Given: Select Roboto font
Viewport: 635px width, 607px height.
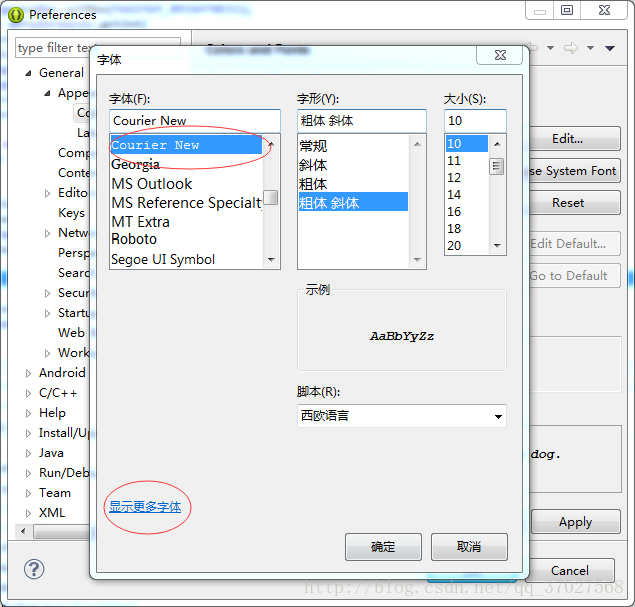Looking at the screenshot, I should coord(187,239).
